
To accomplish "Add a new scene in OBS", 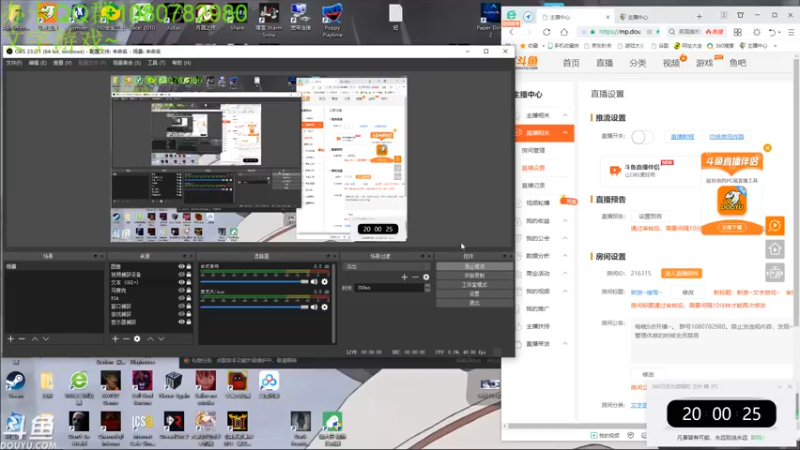I will click(11, 339).
